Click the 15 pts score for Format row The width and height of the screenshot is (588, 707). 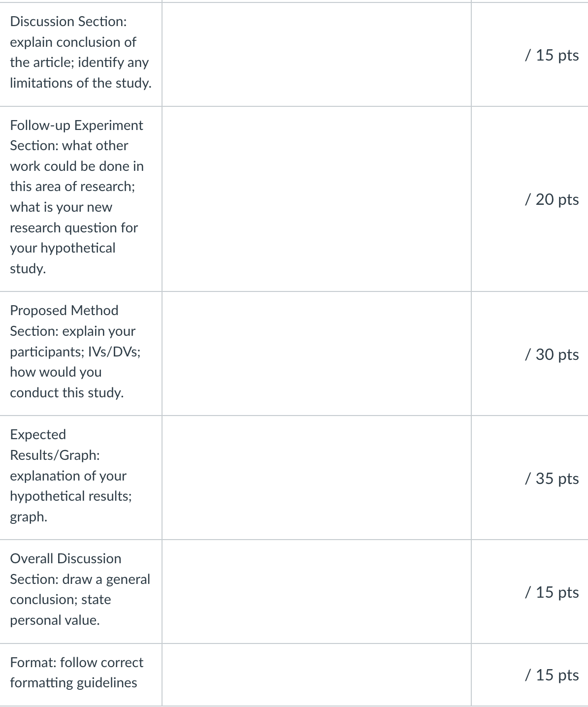[x=552, y=675]
